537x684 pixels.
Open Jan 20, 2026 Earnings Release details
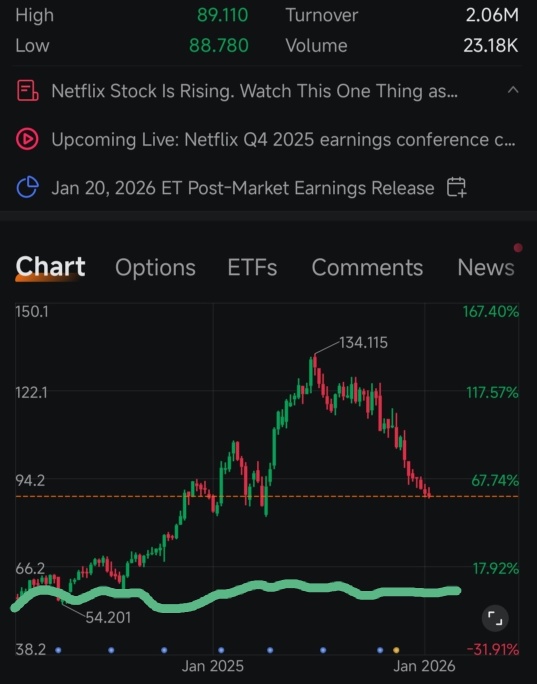coord(243,188)
